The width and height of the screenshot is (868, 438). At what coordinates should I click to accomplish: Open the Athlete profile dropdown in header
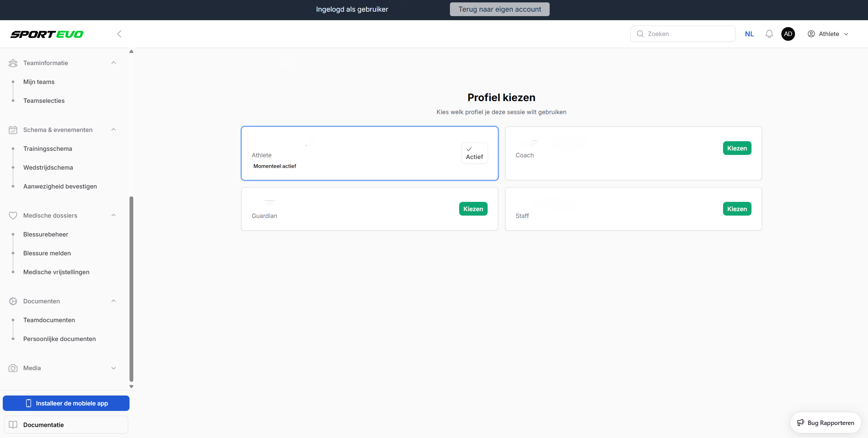(828, 34)
